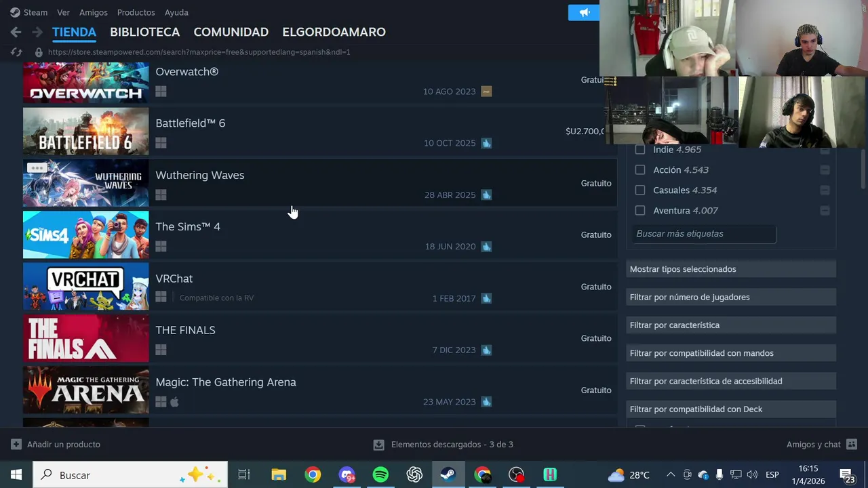
Task: Check the Acción tag checkbox
Action: click(x=640, y=170)
